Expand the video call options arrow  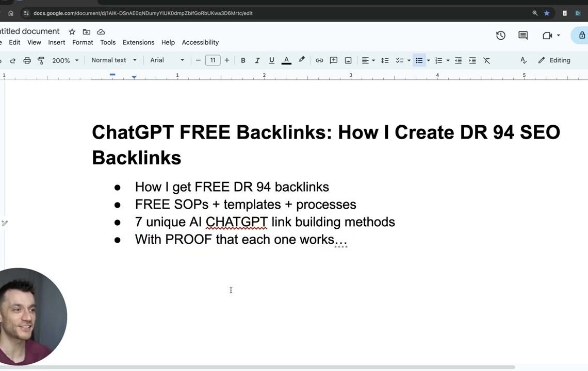click(x=559, y=36)
